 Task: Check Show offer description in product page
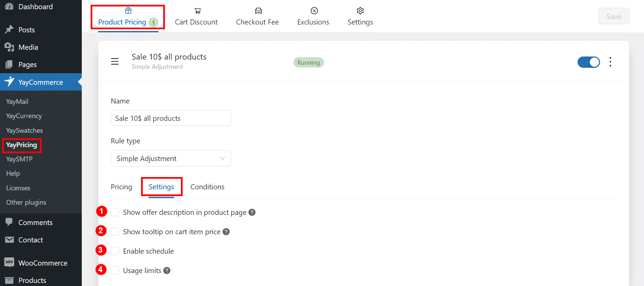[115, 212]
